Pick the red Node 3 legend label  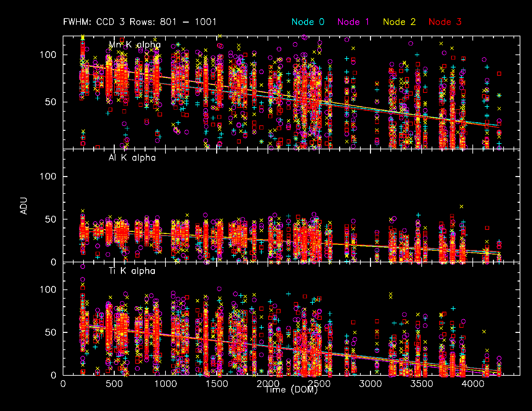(445, 22)
